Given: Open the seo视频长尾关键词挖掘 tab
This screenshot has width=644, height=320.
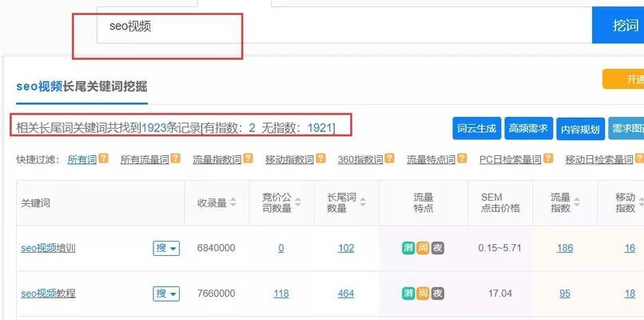Looking at the screenshot, I should pyautogui.click(x=81, y=86).
